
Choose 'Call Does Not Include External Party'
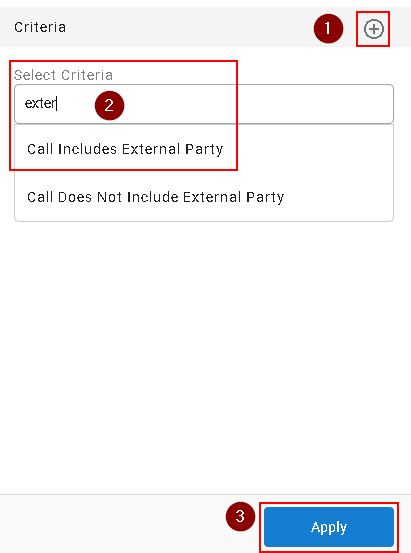(156, 197)
